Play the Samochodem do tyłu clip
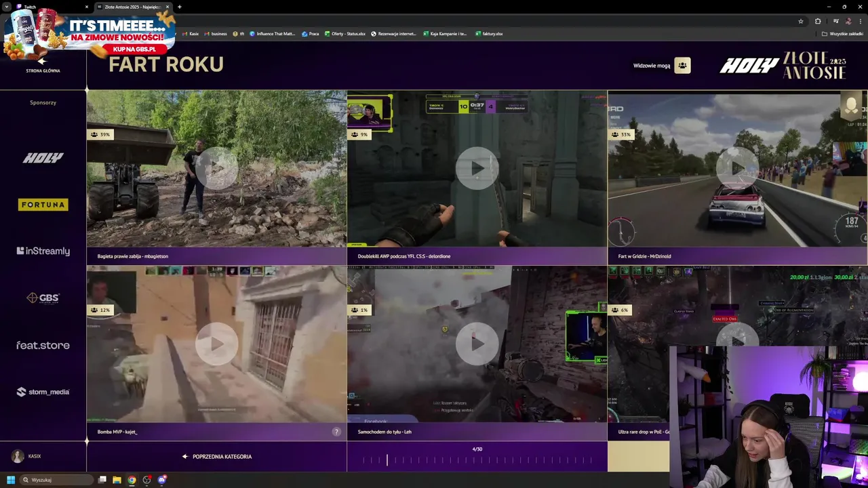868x488 pixels. tap(477, 344)
